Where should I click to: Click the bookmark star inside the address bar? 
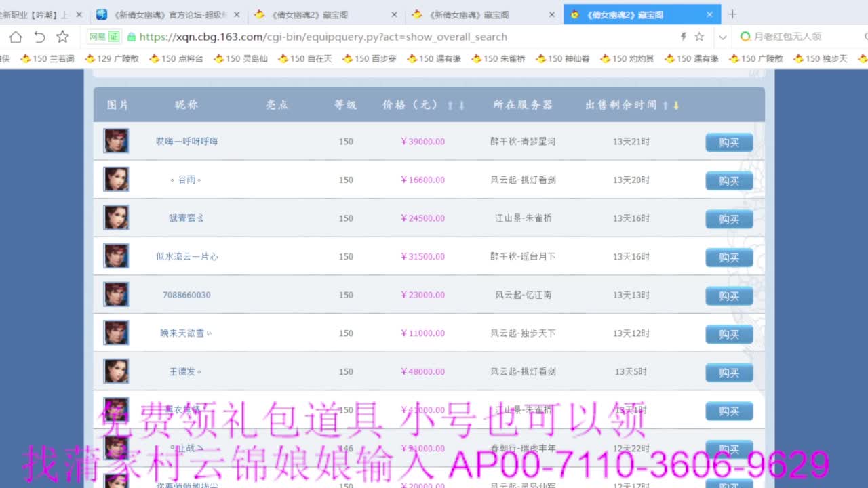(x=699, y=37)
